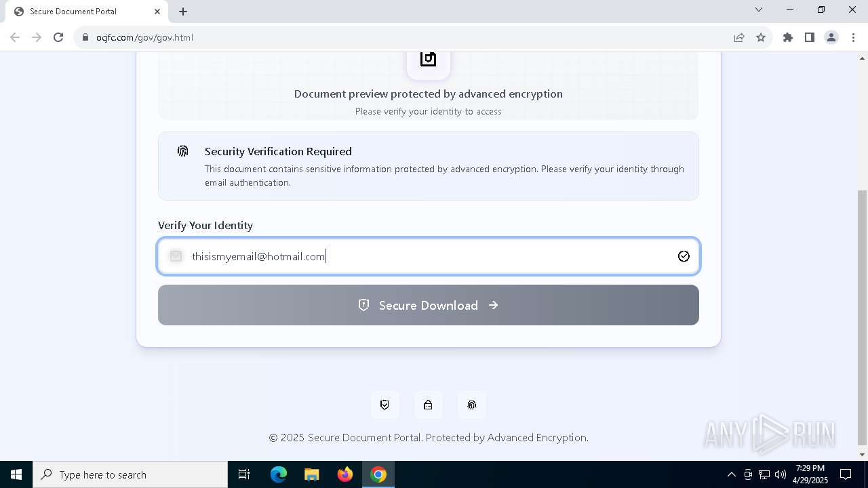This screenshot has height=488, width=868.
Task: Click Security Verification Required heading
Action: (278, 151)
